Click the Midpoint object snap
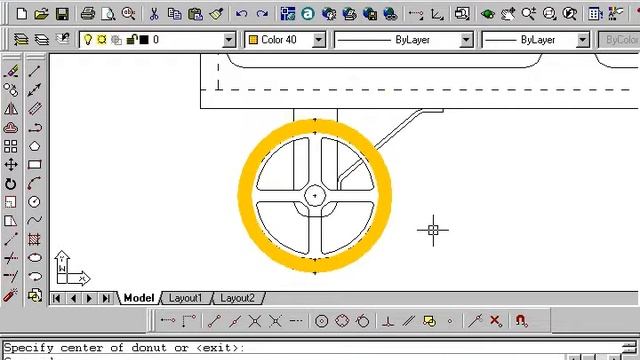The image size is (640, 360). pyautogui.click(x=235, y=321)
